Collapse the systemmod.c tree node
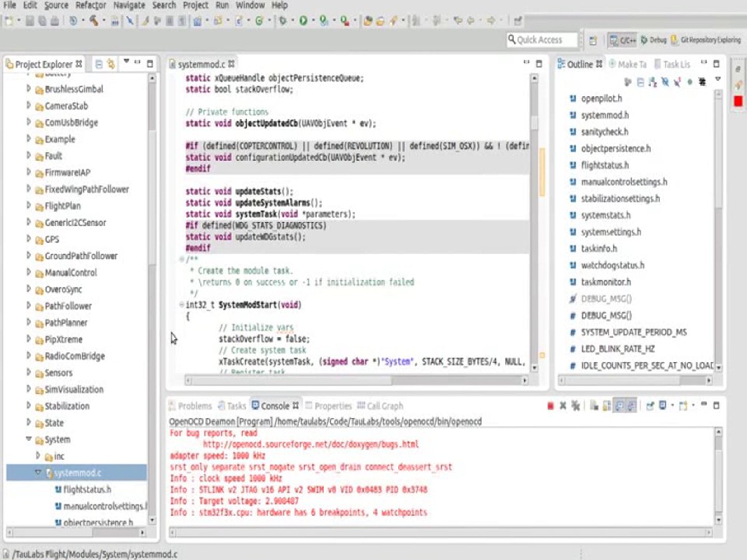 [x=38, y=472]
